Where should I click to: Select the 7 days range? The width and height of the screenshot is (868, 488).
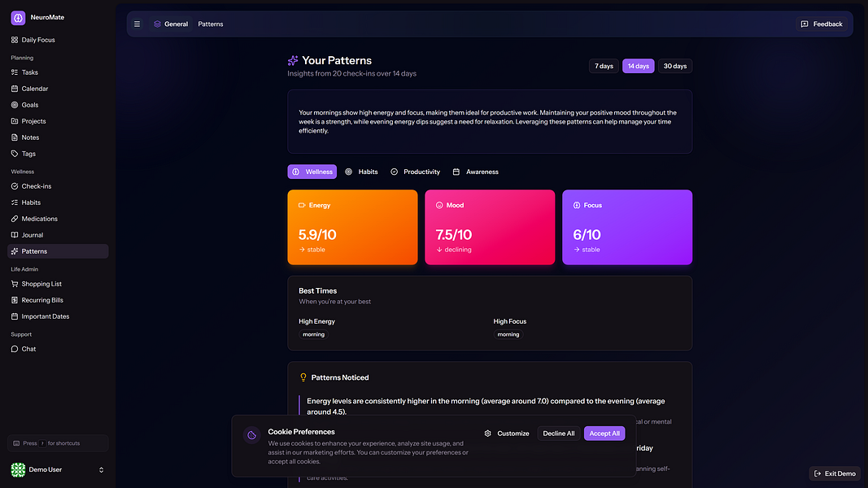tap(604, 66)
